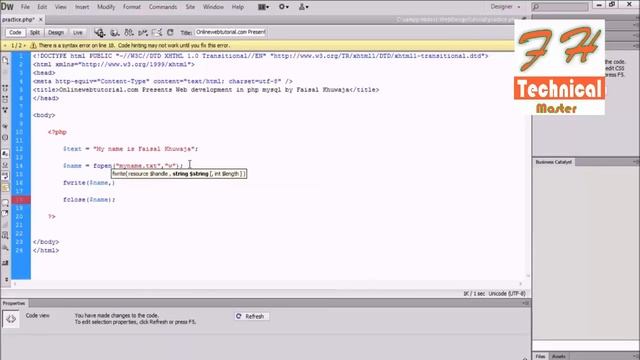Open the Modify menu
640x360 pixels.
pos(106,7)
